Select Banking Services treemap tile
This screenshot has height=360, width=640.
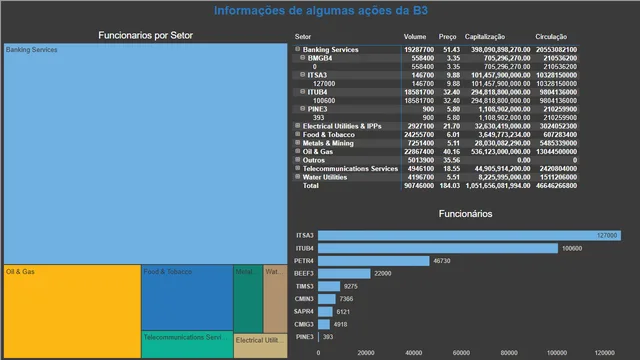[146, 153]
